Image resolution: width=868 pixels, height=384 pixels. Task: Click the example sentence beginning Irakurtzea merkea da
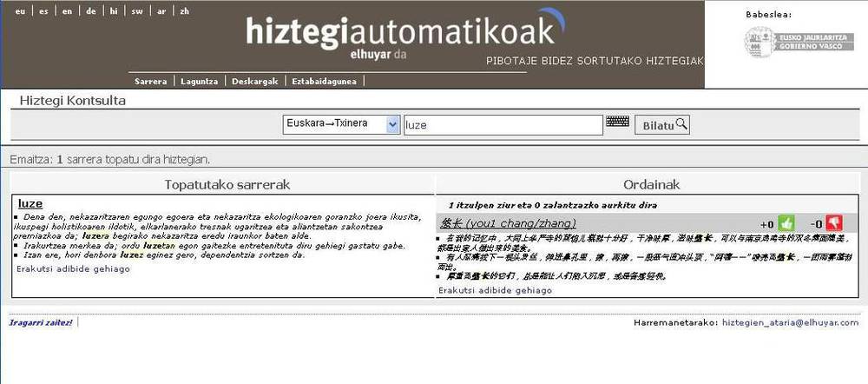point(214,246)
